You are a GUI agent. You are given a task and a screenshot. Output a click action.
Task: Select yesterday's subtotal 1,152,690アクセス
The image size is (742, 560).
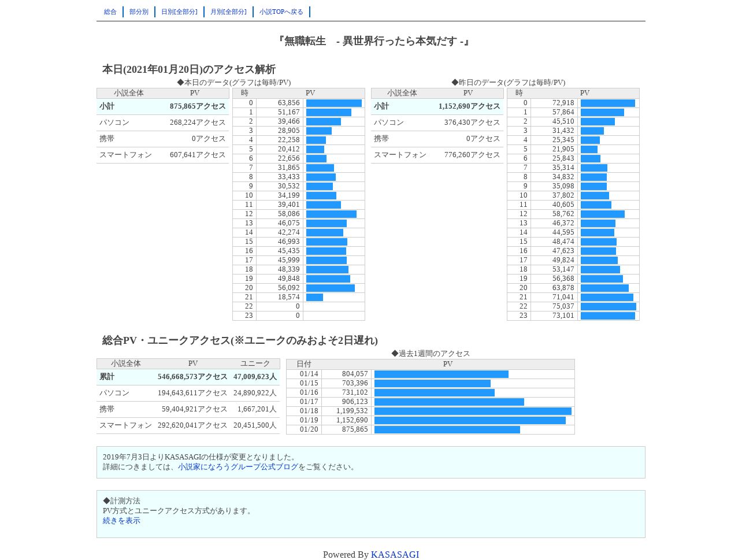click(469, 106)
